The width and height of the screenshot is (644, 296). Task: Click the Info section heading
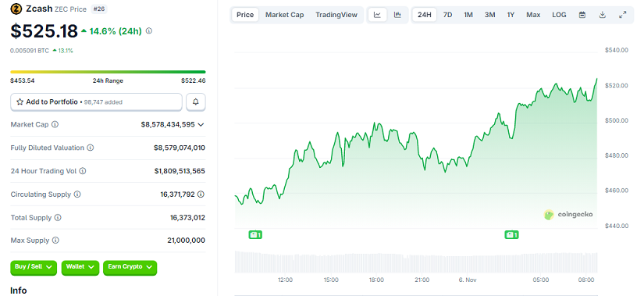coord(19,291)
